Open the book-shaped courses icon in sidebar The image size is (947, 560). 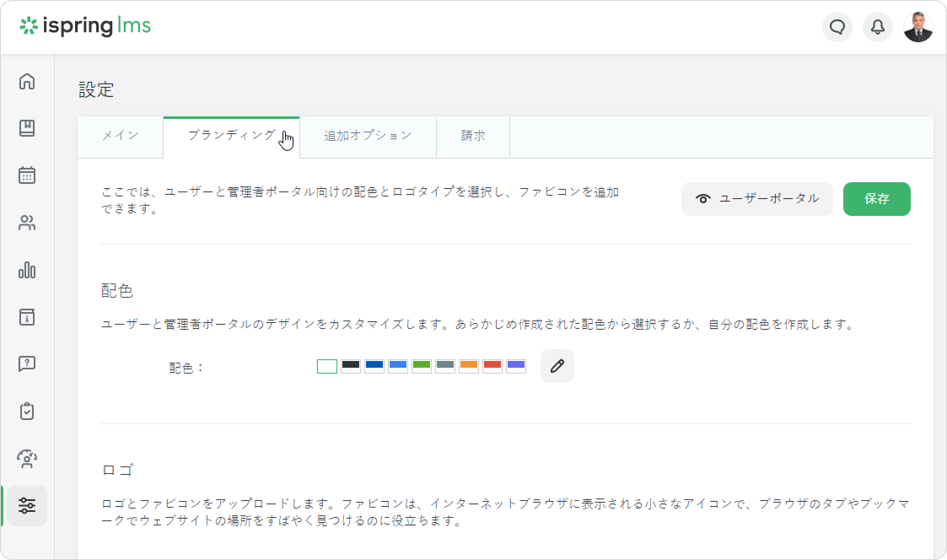tap(27, 128)
